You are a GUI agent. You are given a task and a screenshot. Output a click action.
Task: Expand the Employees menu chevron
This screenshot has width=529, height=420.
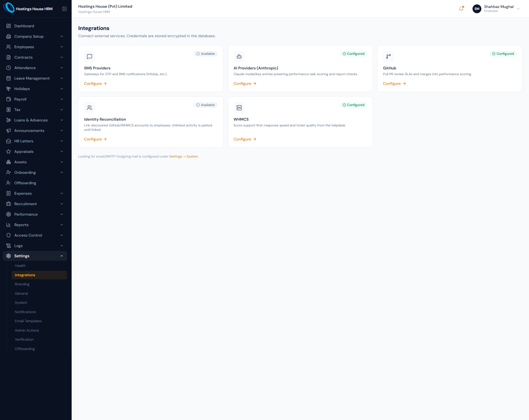click(62, 47)
